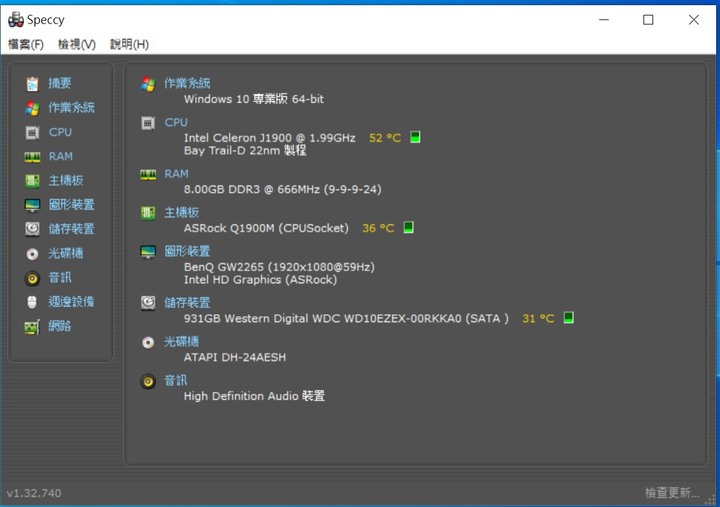This screenshot has width=720, height=507.
Task: Click version number v1.32.740 in status bar
Action: pos(34,493)
